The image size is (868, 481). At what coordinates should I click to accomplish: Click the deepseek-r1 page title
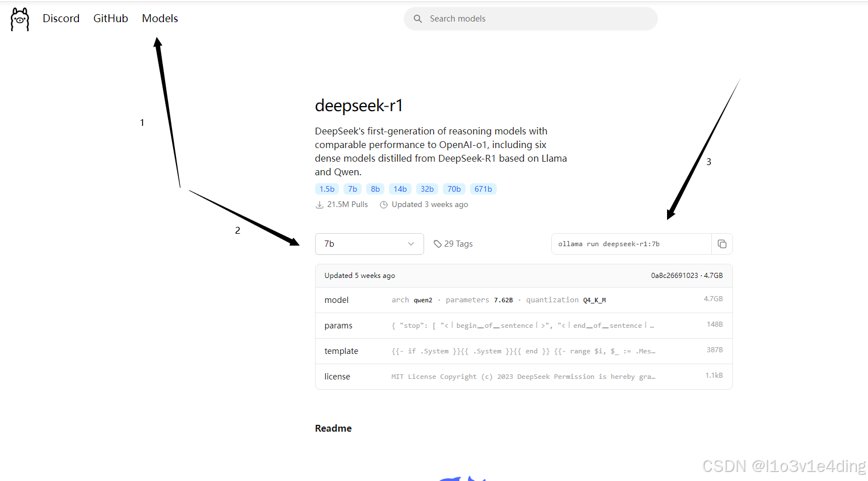[359, 106]
